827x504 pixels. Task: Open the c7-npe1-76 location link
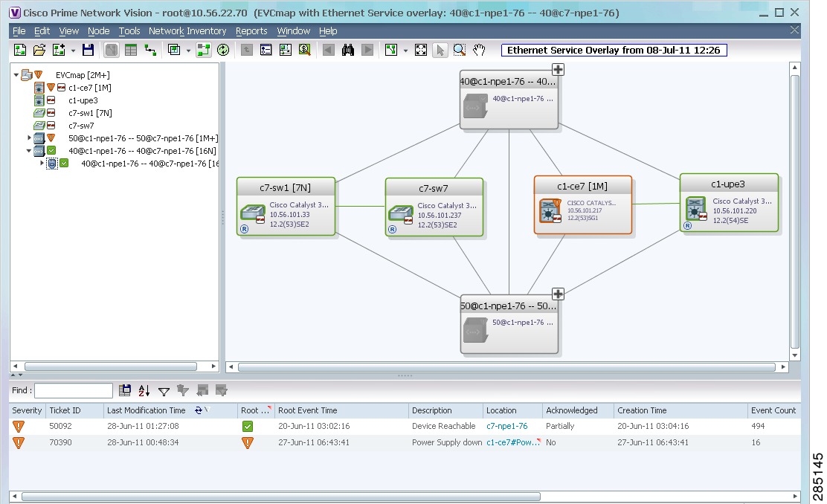(507, 426)
